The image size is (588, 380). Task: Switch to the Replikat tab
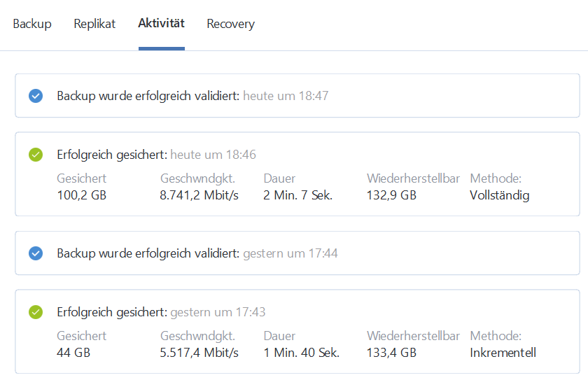pyautogui.click(x=94, y=24)
